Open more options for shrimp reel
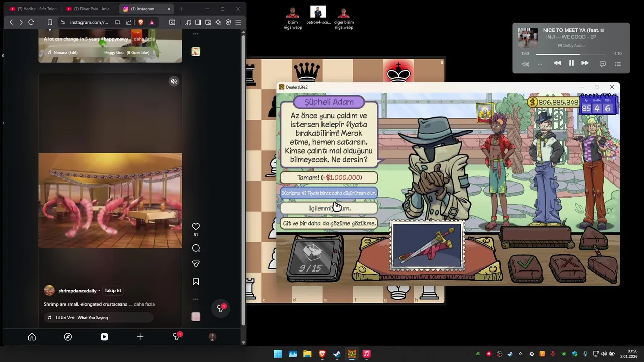This screenshot has width=644, height=362. click(x=196, y=299)
